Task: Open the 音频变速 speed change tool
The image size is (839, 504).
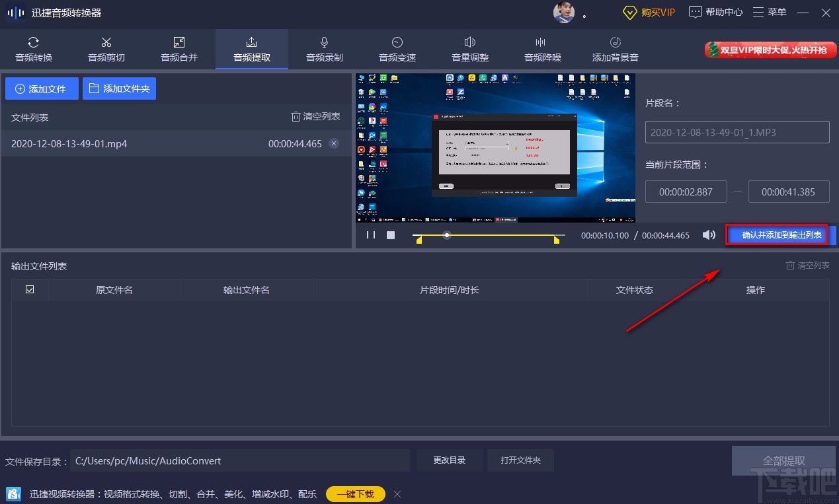Action: tap(397, 48)
